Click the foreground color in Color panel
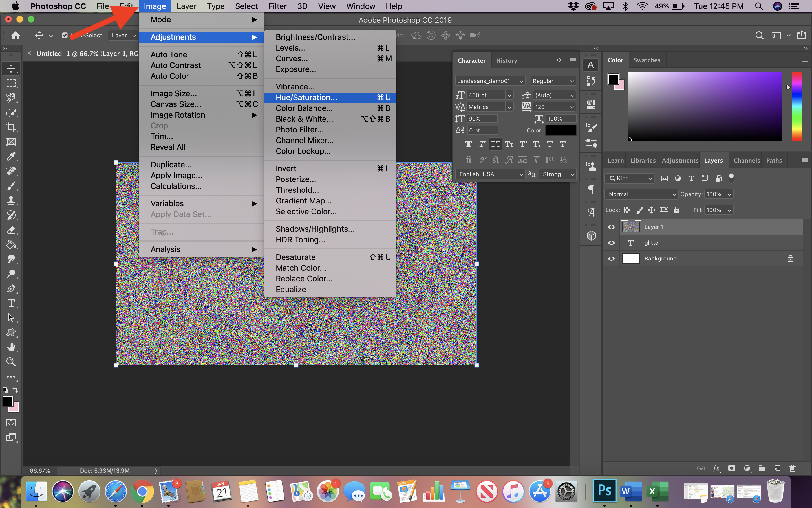Screen dimensions: 812x508 pos(613,79)
